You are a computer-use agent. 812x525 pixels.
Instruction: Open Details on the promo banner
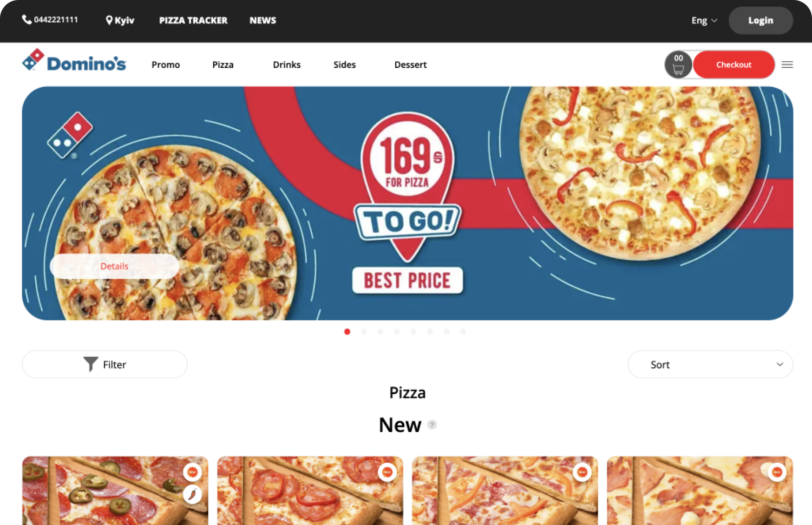[114, 266]
